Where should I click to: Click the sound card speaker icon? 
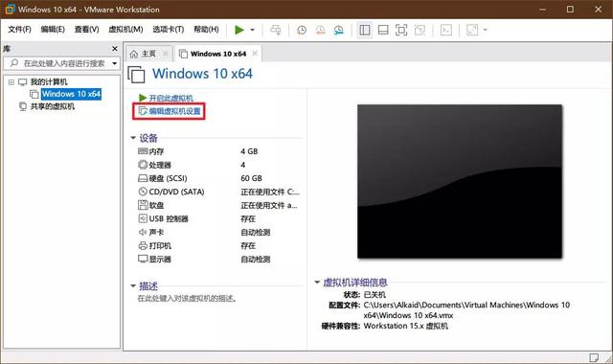[x=143, y=232]
